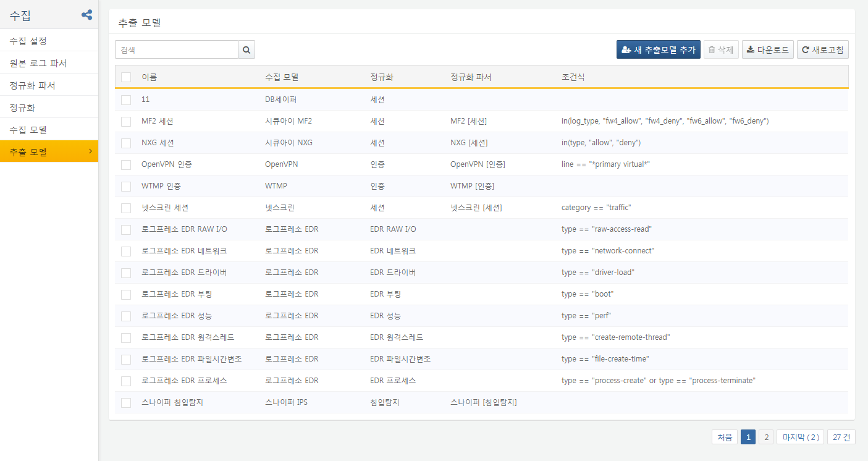Viewport: 868px width, 461px height.
Task: Click condition category == "traffic"
Action: pyautogui.click(x=596, y=208)
